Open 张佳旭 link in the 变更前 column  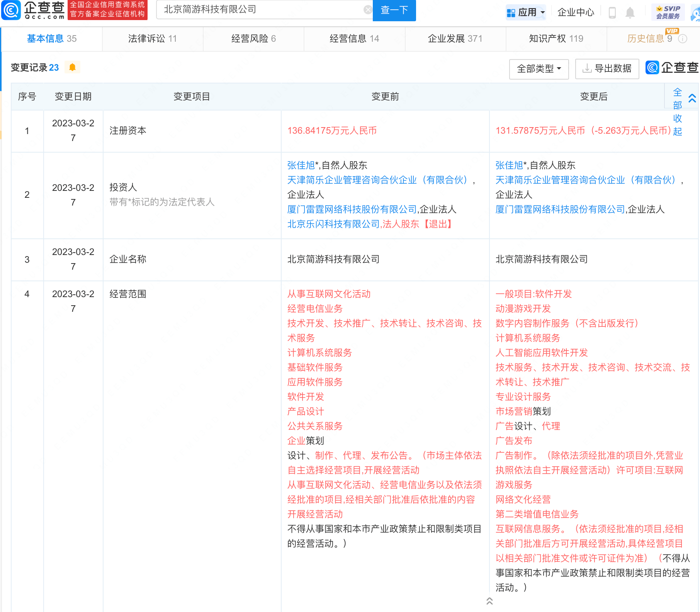[301, 165]
